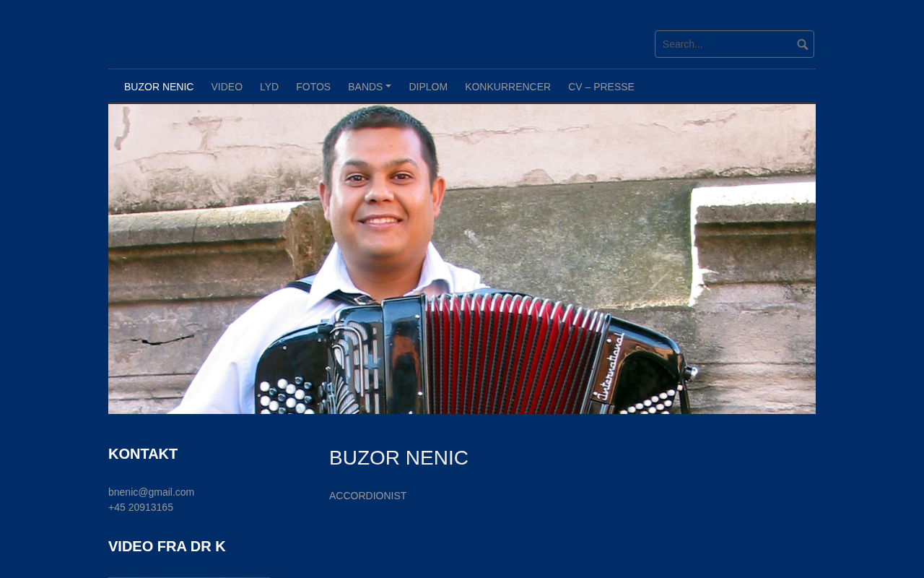The height and width of the screenshot is (578, 924).
Task: Click the ACCORDIONIST subtitle text
Action: click(x=367, y=496)
